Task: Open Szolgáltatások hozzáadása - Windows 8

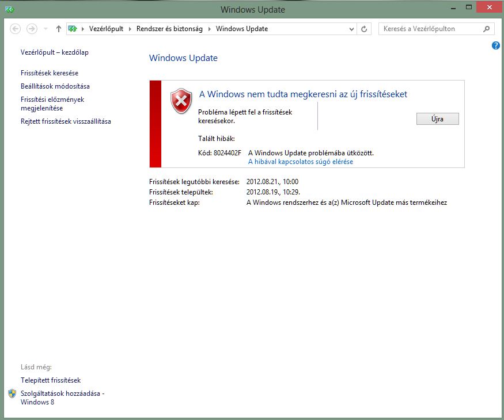Action: coord(62,398)
